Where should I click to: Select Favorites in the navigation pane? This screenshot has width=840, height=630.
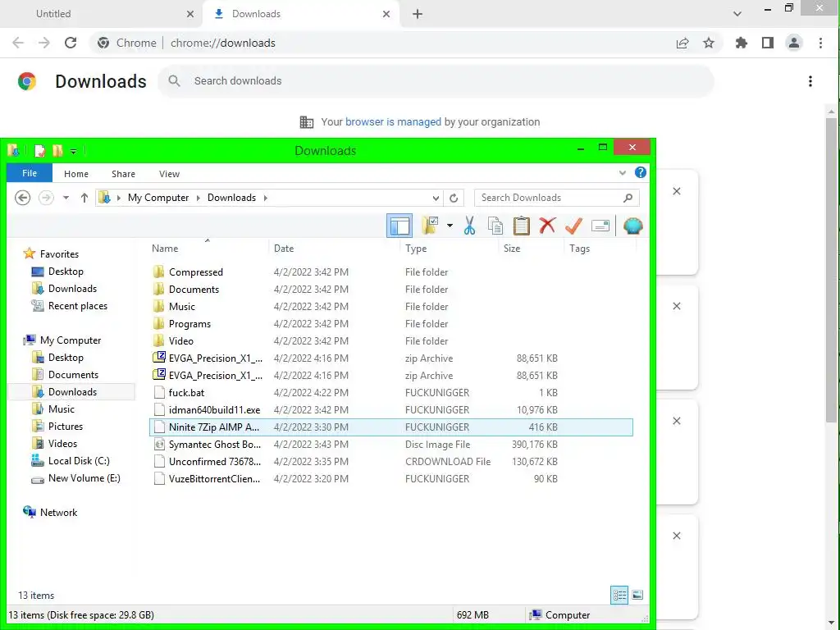coord(59,254)
